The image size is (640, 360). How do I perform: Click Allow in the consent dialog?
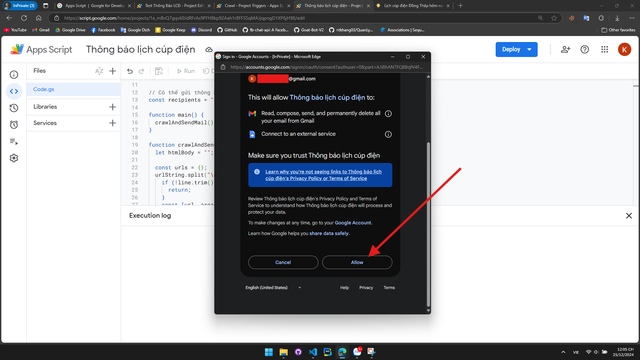(357, 262)
